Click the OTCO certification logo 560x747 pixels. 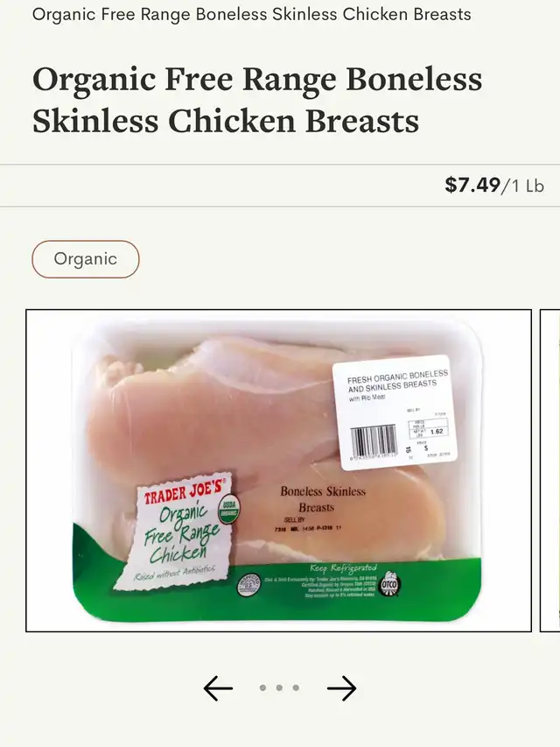pos(389,584)
